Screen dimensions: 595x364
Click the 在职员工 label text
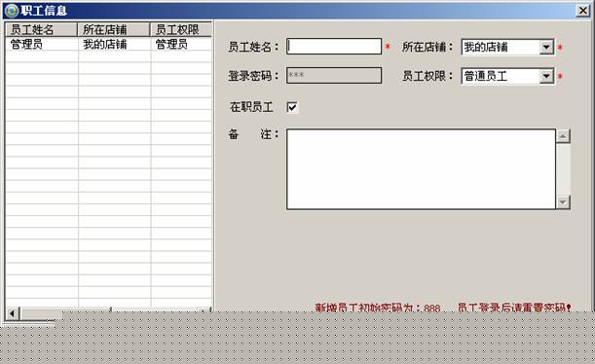click(251, 107)
